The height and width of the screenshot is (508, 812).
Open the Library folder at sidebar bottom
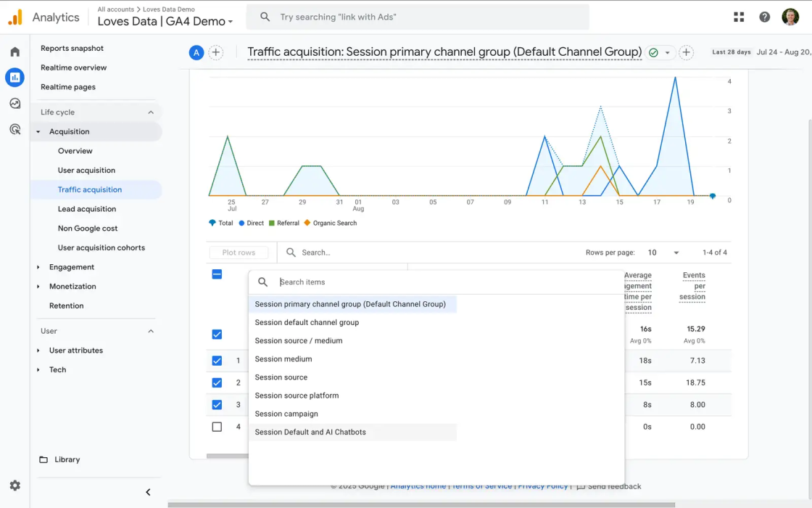[x=65, y=459]
